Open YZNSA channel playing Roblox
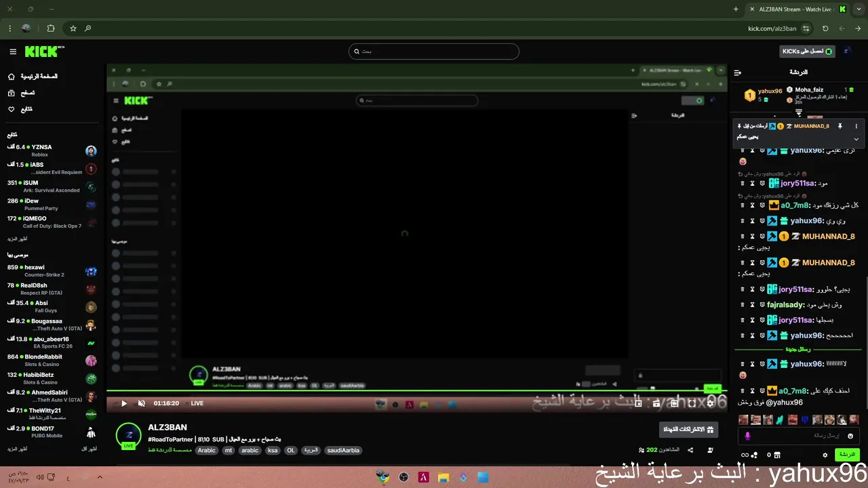 (x=52, y=150)
